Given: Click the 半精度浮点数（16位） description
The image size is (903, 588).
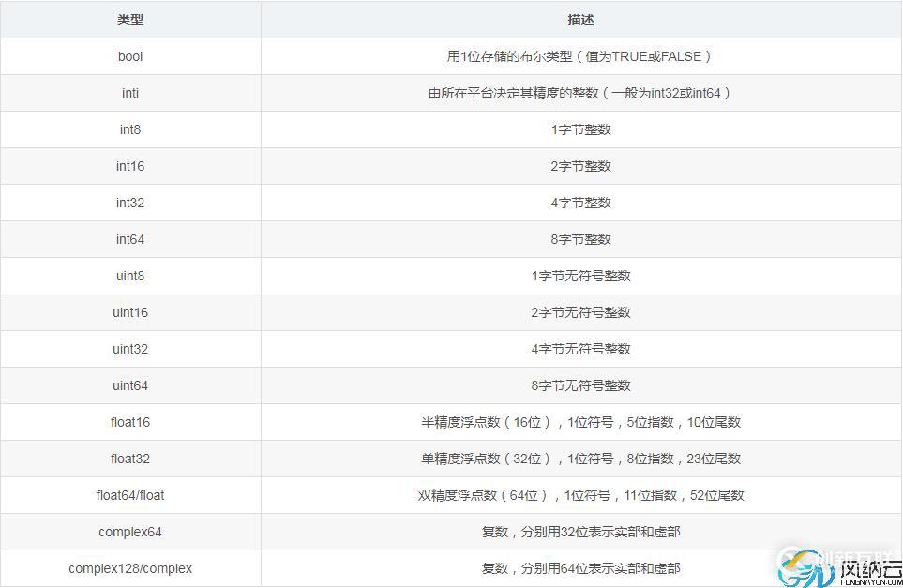Looking at the screenshot, I should tap(580, 422).
